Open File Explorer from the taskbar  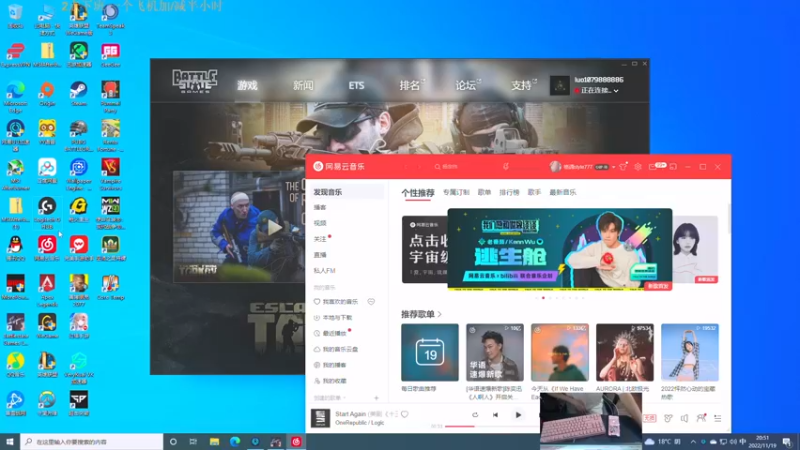pos(214,442)
